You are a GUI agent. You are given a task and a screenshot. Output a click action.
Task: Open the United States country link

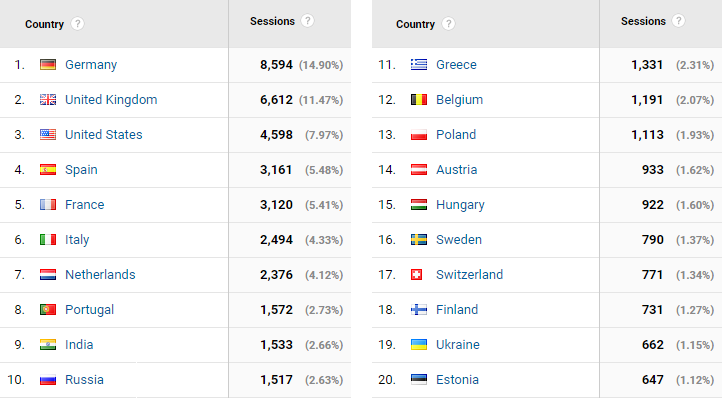tap(104, 135)
